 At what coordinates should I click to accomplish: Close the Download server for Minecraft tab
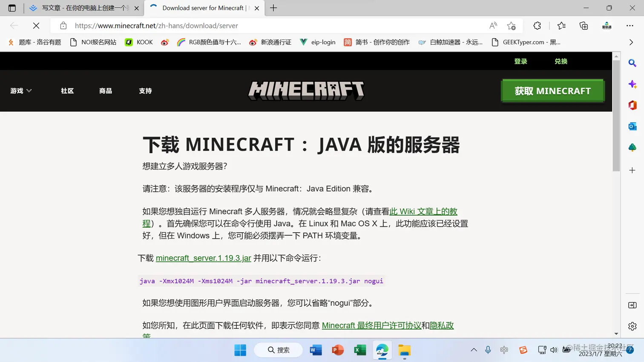point(257,8)
